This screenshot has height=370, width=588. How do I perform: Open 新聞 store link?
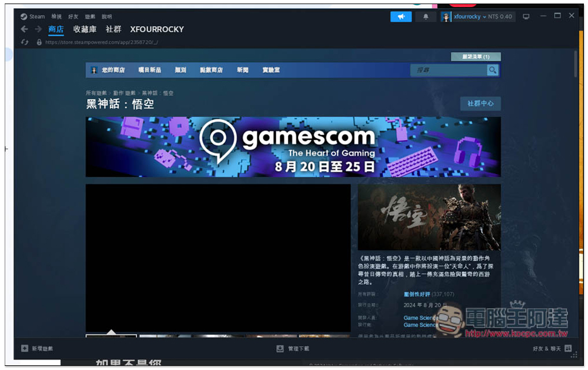[x=243, y=70]
